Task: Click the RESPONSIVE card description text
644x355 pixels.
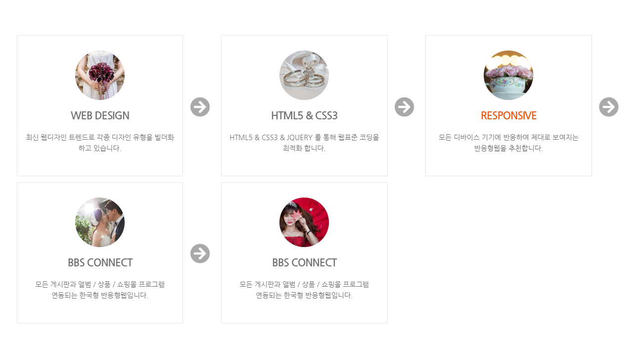Action: tap(508, 143)
